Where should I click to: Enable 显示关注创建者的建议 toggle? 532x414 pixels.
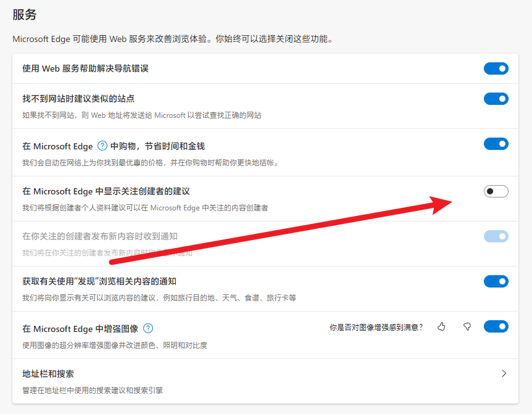pos(496,191)
